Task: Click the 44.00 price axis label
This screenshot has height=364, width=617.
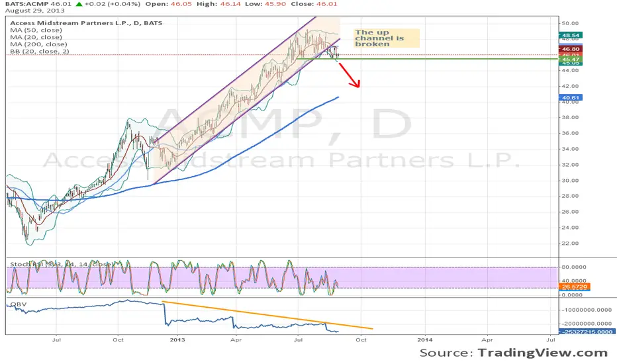Action: [x=570, y=70]
